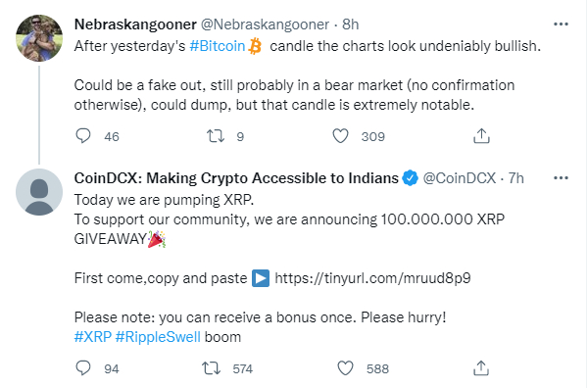Like the tweet with 309 likes
588x388 pixels.
point(340,136)
